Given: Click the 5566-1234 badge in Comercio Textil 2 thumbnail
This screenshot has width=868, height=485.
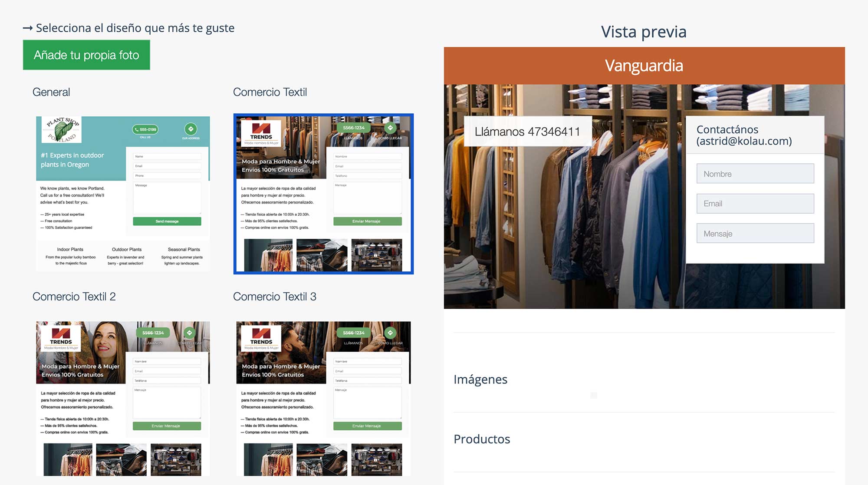Looking at the screenshot, I should coord(153,333).
